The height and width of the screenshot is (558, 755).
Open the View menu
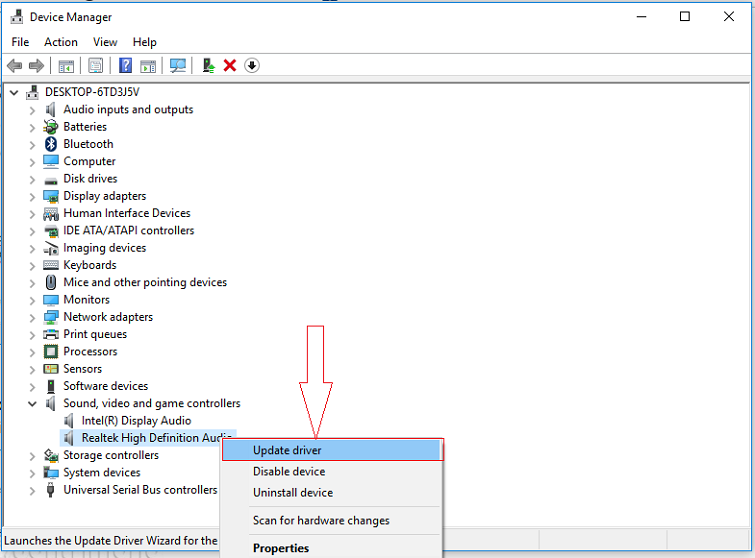coord(105,42)
